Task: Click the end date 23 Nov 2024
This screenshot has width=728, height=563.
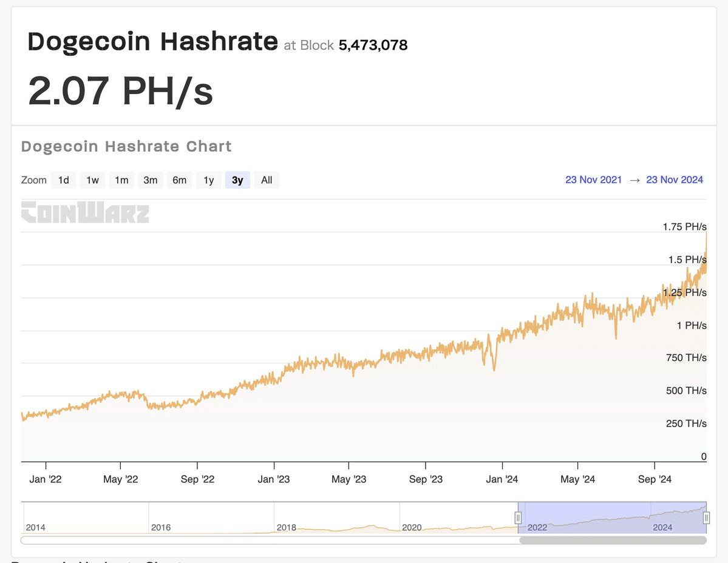Action: [675, 180]
